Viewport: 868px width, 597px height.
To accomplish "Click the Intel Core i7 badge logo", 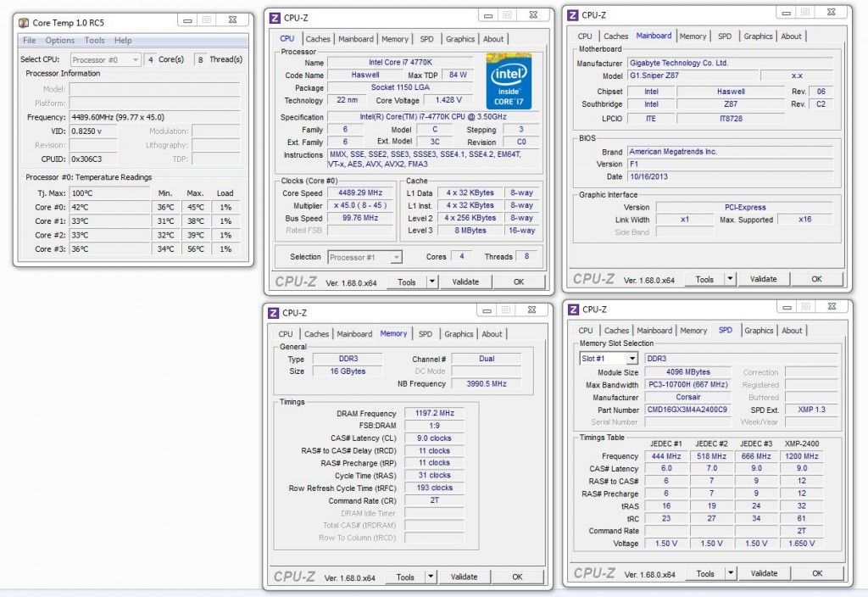I will pyautogui.click(x=509, y=81).
